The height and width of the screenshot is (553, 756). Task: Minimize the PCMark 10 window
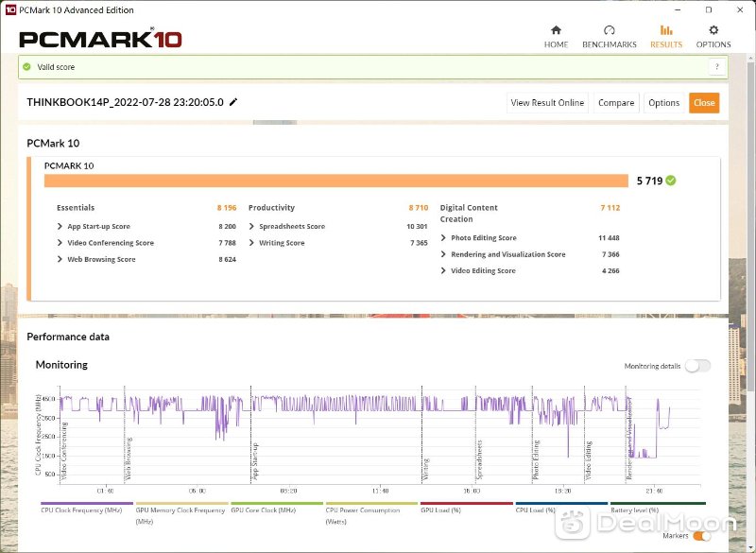[x=678, y=9]
